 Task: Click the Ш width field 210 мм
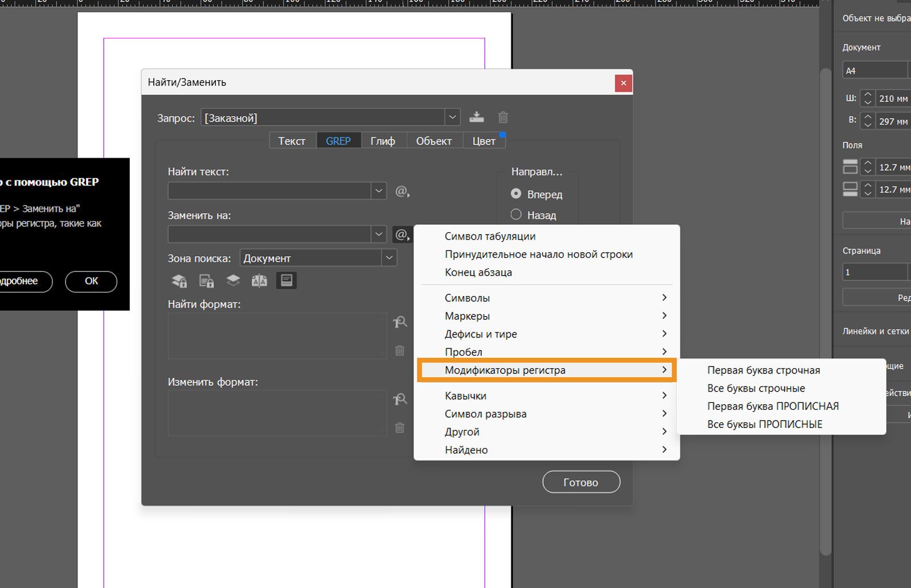coord(893,98)
